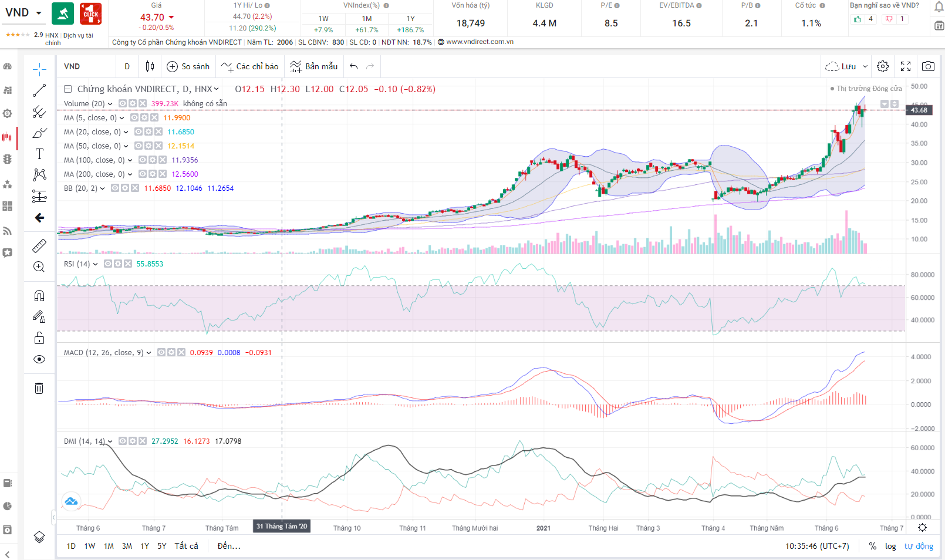Select the 1D time range

(71, 546)
